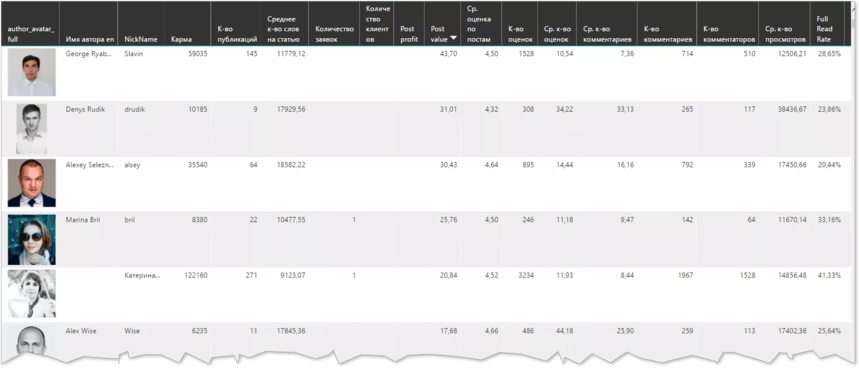Click Ср. к-во комментариев column header

[607, 34]
